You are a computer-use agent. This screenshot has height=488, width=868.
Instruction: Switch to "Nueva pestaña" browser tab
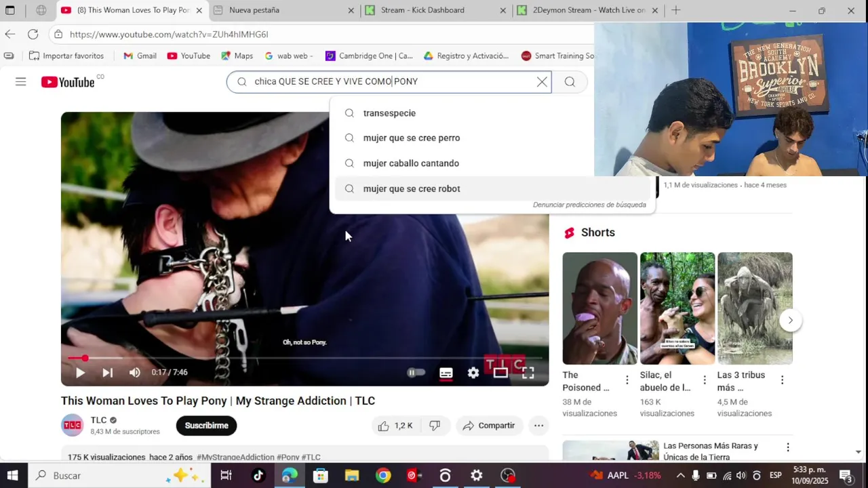coord(283,10)
